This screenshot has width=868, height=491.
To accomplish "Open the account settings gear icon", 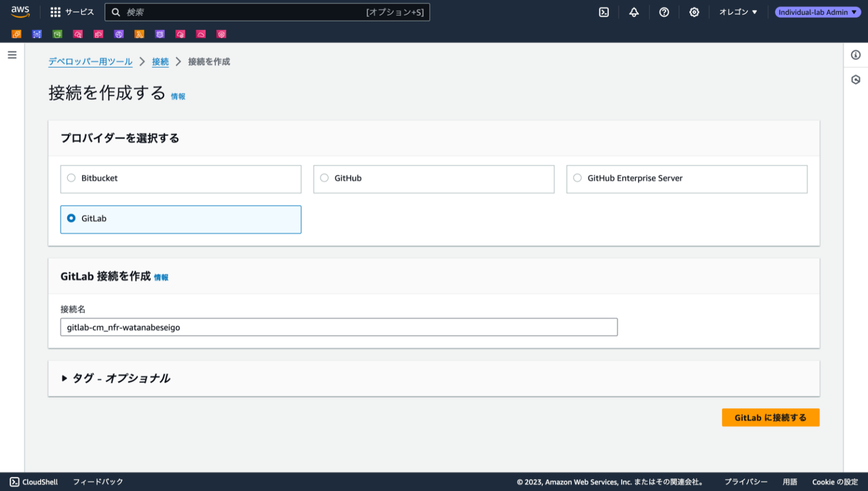I will click(x=694, y=11).
